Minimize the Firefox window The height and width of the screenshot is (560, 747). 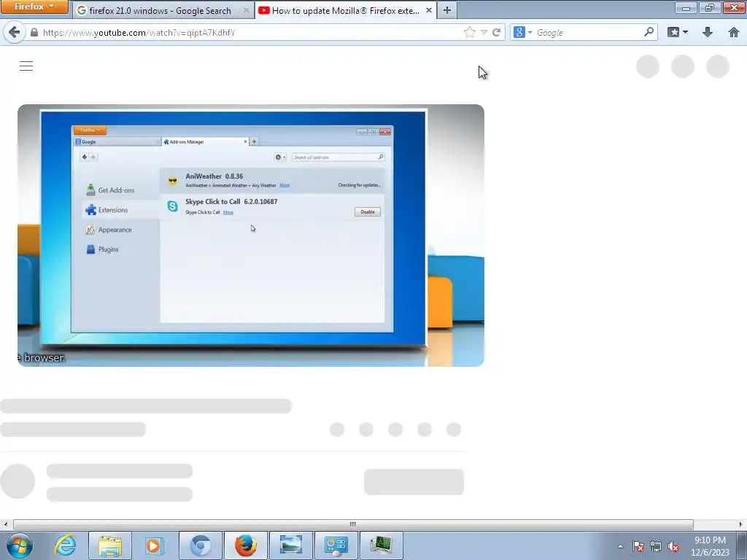686,7
